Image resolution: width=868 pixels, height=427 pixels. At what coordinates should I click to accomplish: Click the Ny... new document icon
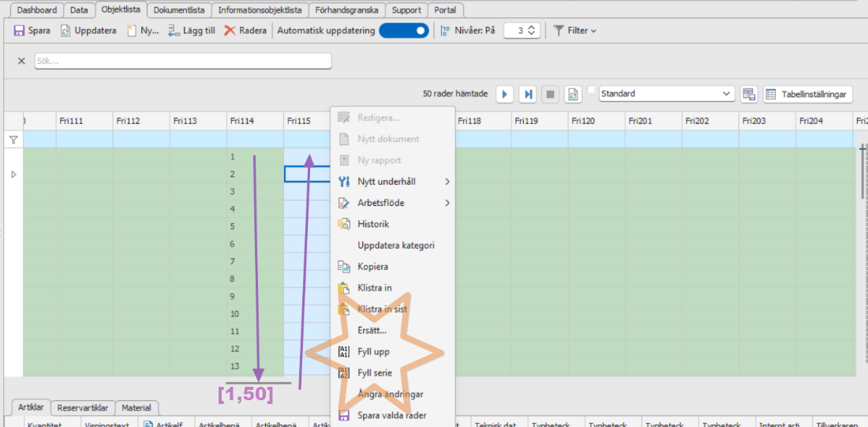click(132, 31)
